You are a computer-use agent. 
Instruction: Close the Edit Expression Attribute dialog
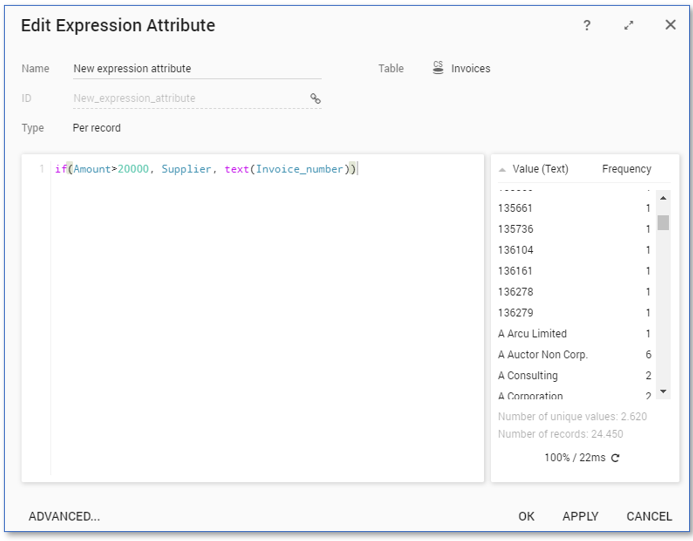point(670,25)
